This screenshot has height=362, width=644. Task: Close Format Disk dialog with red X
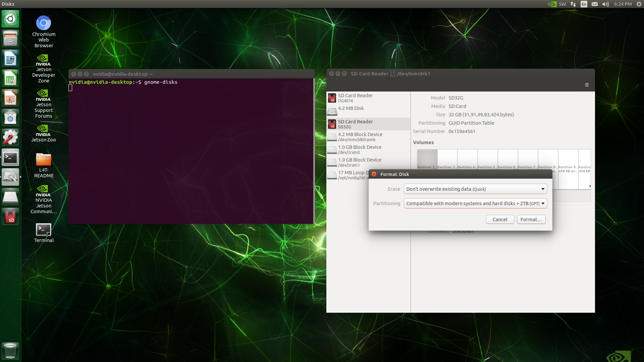pos(374,174)
